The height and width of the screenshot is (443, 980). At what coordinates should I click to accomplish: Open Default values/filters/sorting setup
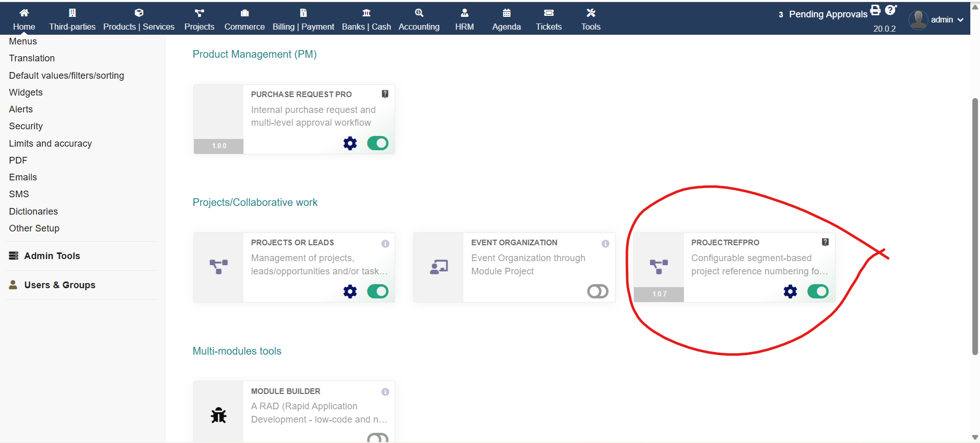(x=66, y=76)
